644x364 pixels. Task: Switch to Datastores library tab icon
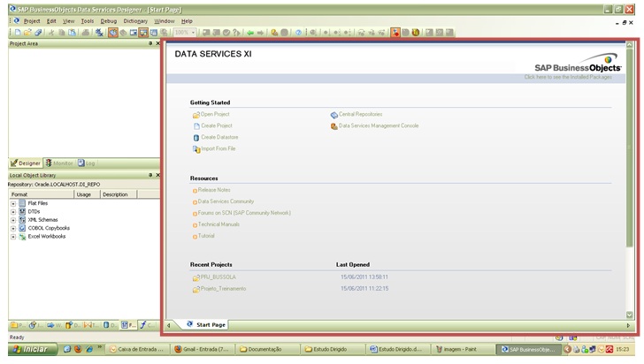110,325
